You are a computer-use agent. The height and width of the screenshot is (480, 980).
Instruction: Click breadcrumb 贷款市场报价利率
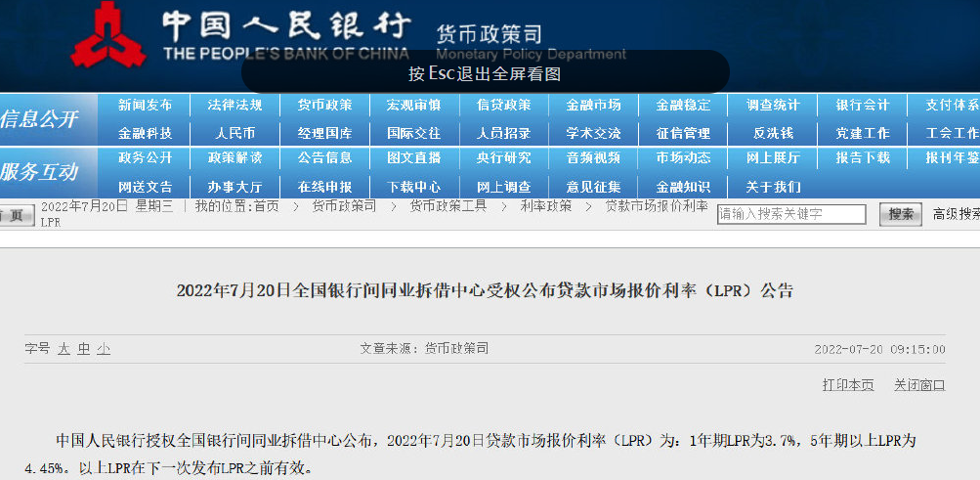[x=657, y=206]
